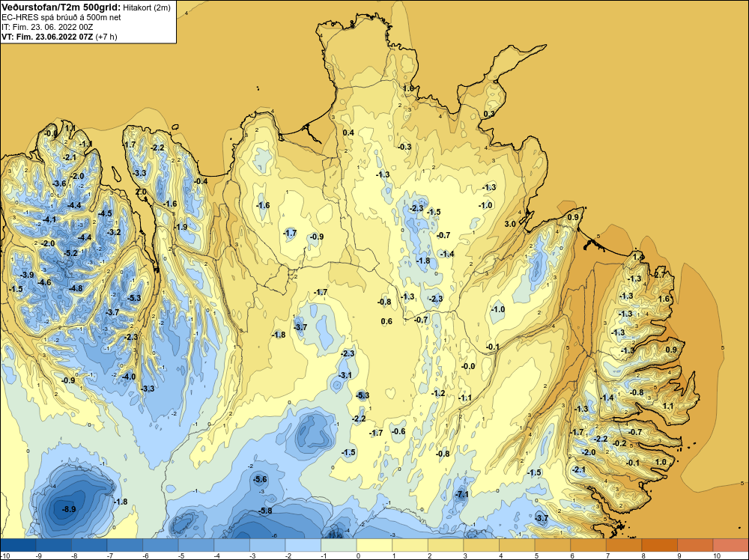Select the 2.7 temperature reading
The height and width of the screenshot is (560, 749).
(x=660, y=275)
